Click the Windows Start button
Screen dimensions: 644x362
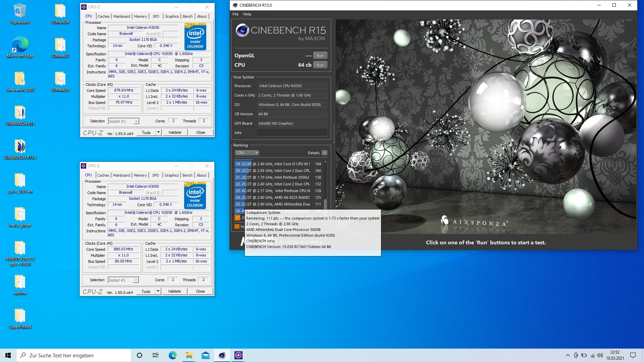[8, 355]
